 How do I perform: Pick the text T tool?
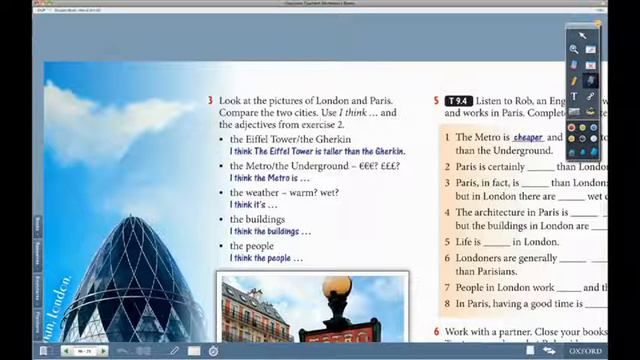pos(574,96)
